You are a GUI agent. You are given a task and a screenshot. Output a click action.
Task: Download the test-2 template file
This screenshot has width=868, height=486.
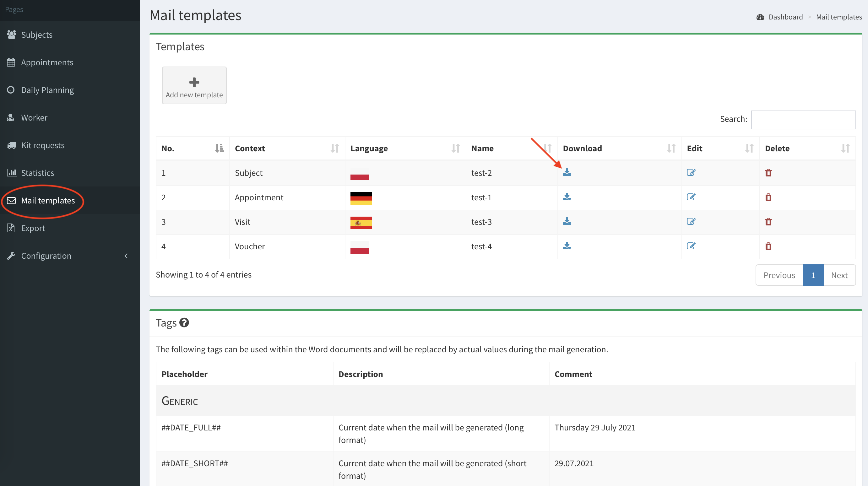pyautogui.click(x=567, y=172)
